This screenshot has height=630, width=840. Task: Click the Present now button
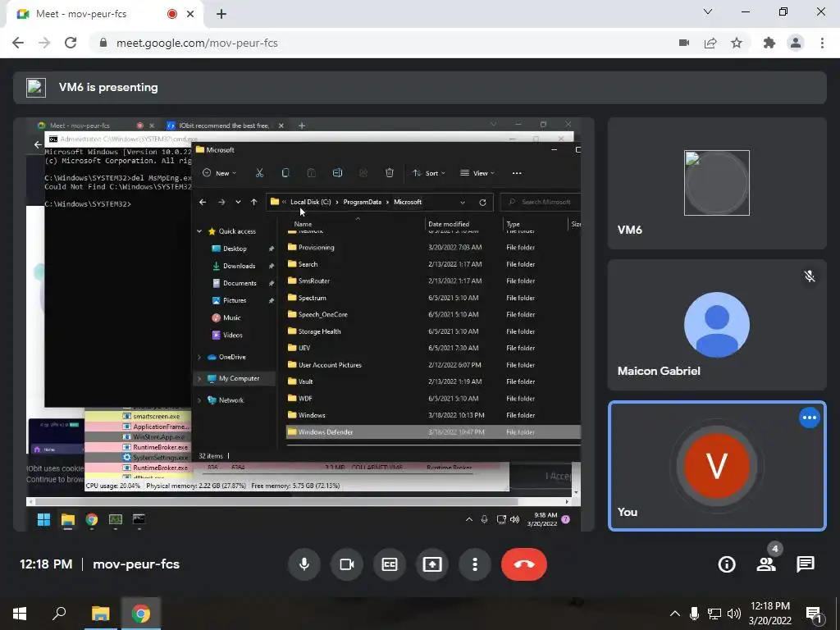pyautogui.click(x=432, y=564)
